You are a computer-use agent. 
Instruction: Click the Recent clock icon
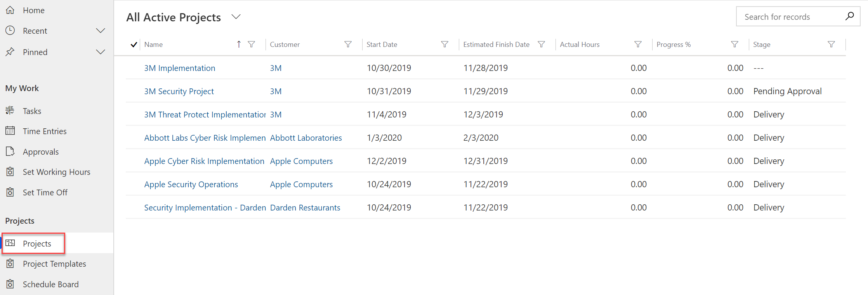click(x=10, y=31)
